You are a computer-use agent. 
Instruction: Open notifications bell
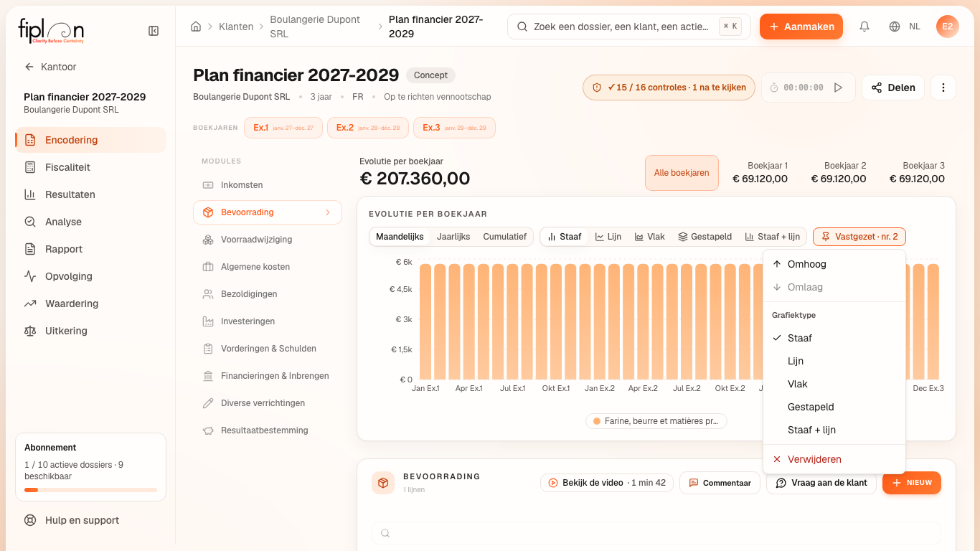pyautogui.click(x=864, y=27)
